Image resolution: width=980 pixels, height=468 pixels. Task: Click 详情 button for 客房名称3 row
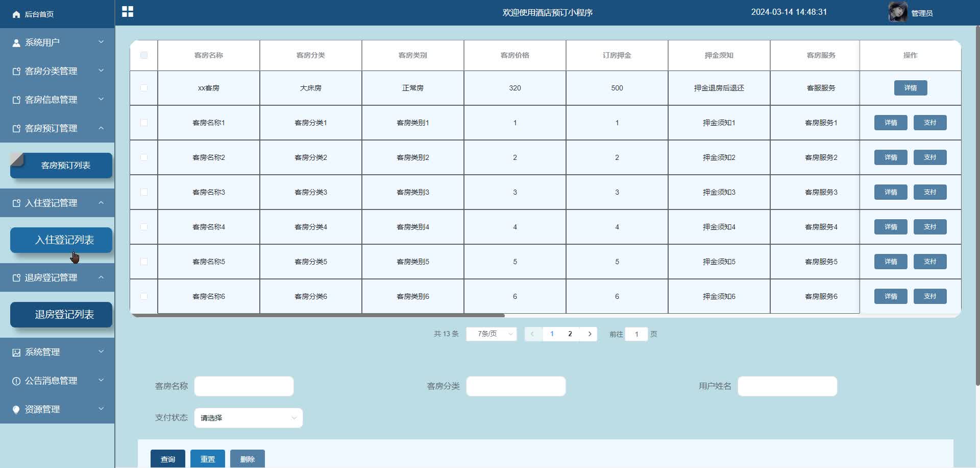891,192
